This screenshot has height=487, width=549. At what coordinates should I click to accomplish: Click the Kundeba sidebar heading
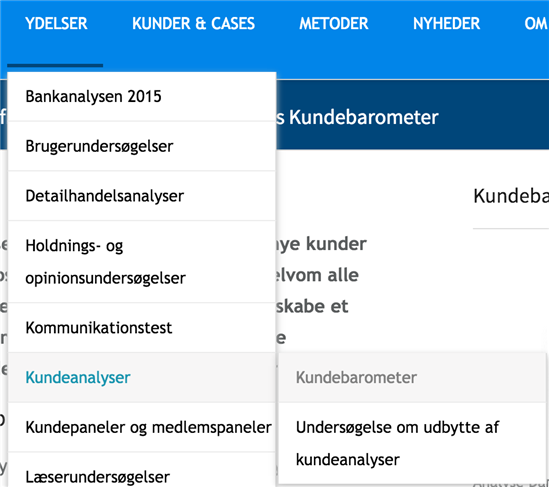click(511, 196)
